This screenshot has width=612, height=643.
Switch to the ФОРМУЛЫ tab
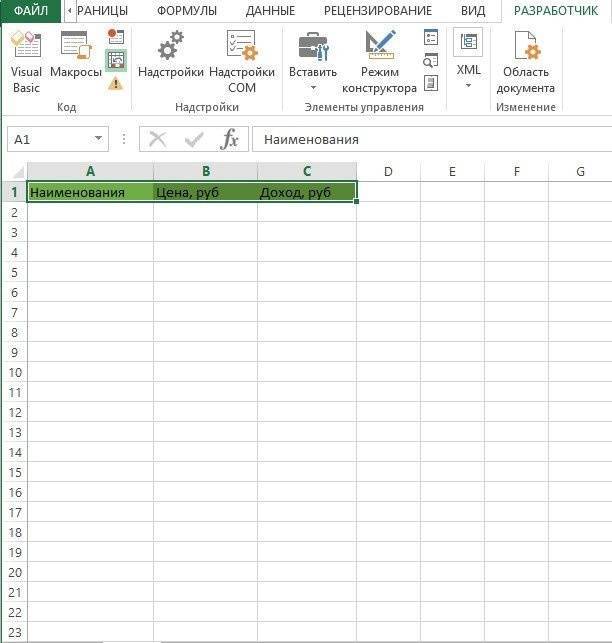point(186,11)
